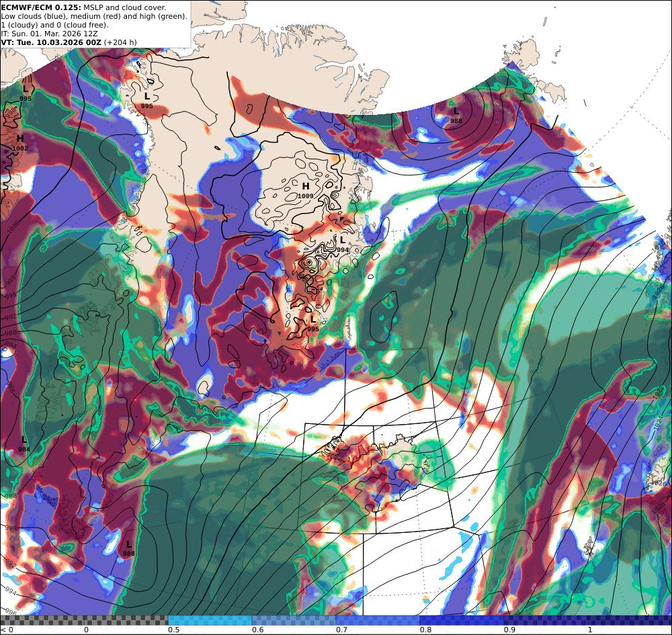Click the light blue 0.5–0.6 colorbar segment
Viewport: 672px width, 635px height.
point(210,620)
